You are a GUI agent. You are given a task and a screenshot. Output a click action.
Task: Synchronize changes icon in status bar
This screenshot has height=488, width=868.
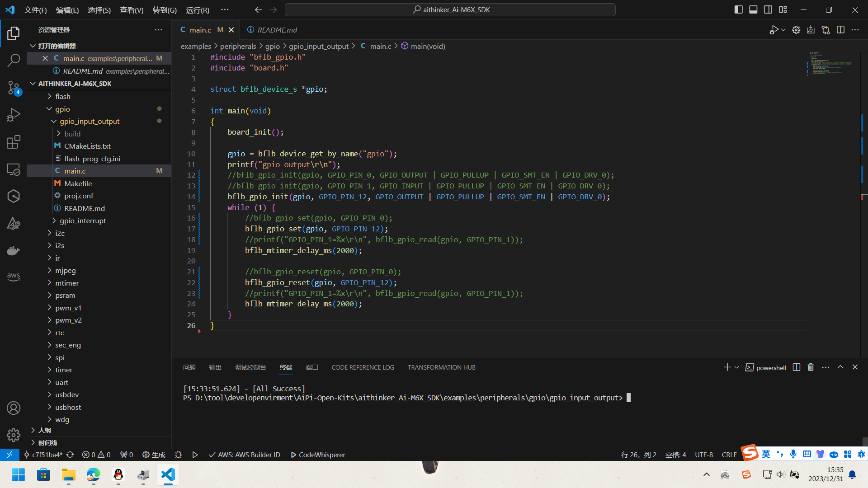click(70, 455)
